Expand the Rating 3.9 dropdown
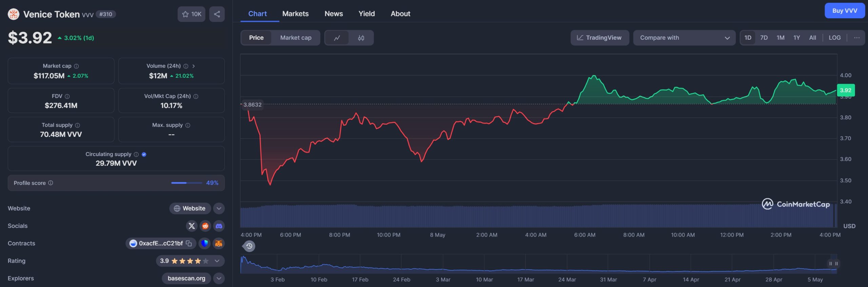The image size is (868, 287). coord(190,261)
